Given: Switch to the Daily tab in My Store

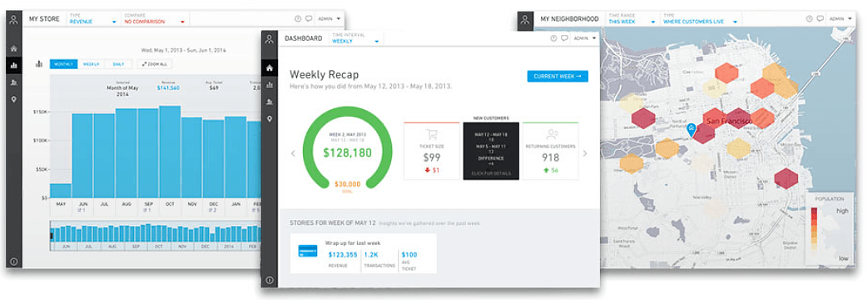Looking at the screenshot, I should pyautogui.click(x=119, y=64).
